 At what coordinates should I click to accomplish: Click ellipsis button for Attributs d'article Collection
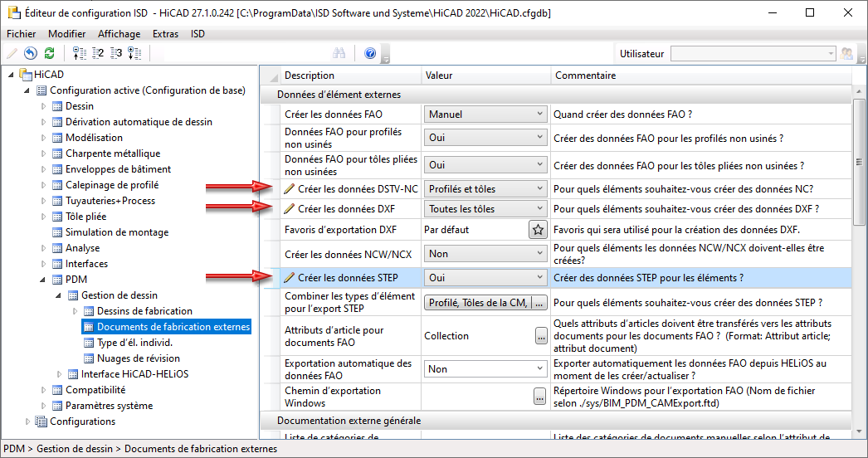pos(541,335)
